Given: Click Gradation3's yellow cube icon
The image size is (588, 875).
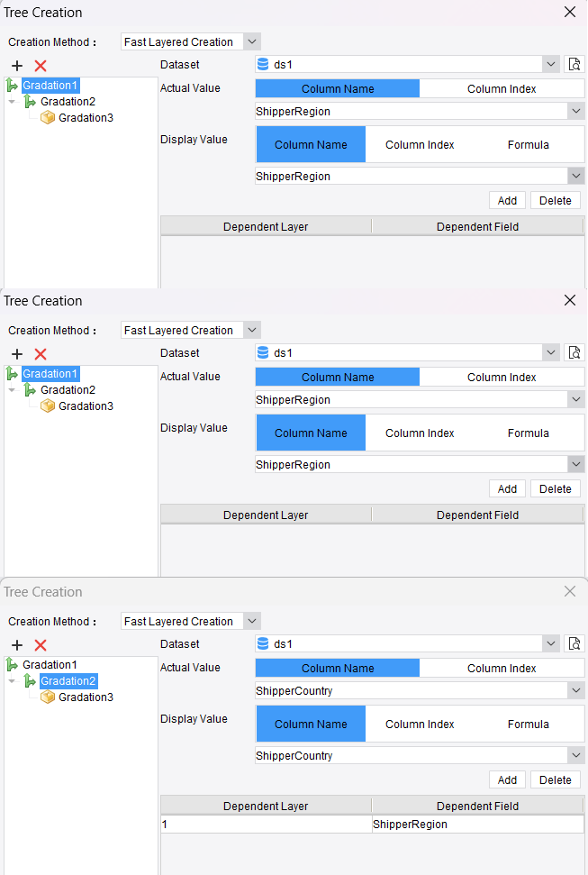Looking at the screenshot, I should pos(47,117).
